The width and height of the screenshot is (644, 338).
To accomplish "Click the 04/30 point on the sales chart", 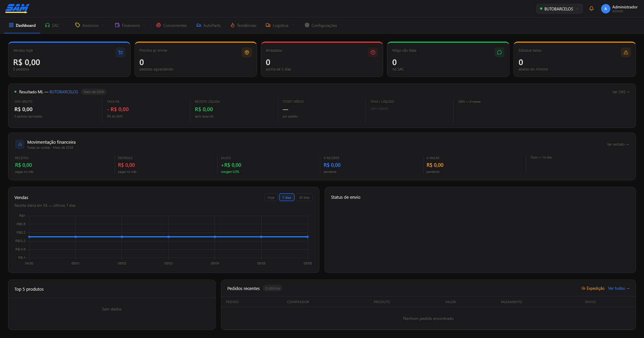I will 29,237.
